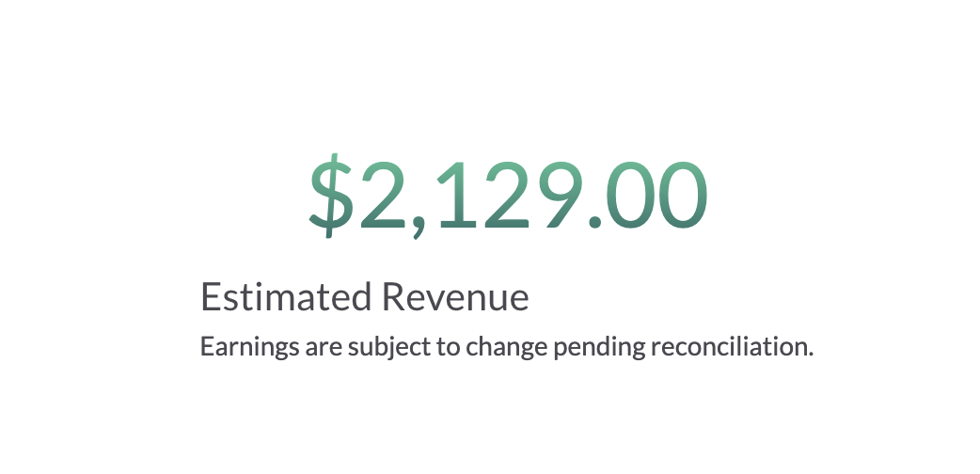Select the Estimated Revenue heading
Screen dimensions: 980x474
click(364, 296)
